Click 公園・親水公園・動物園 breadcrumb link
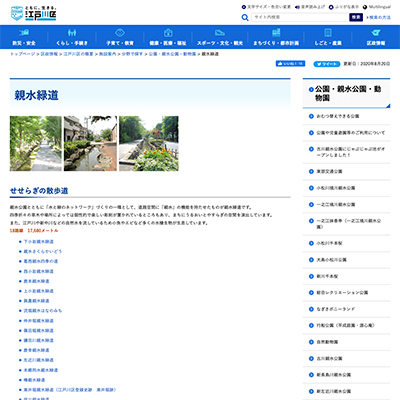The height and width of the screenshot is (400, 400). pyautogui.click(x=172, y=54)
